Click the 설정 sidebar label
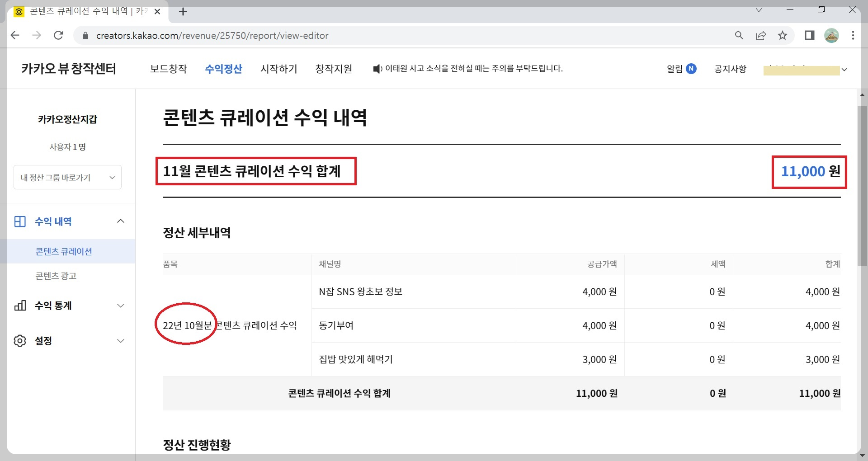868x461 pixels. (43, 341)
